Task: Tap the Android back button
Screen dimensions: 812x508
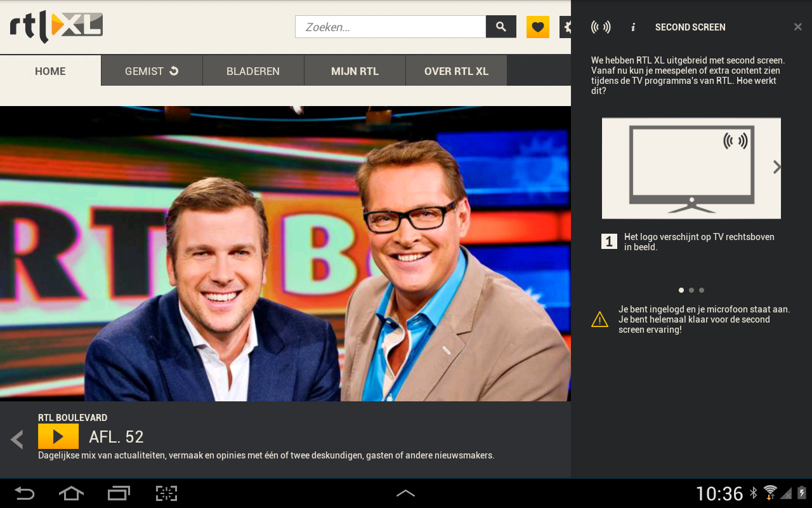Action: click(x=25, y=493)
